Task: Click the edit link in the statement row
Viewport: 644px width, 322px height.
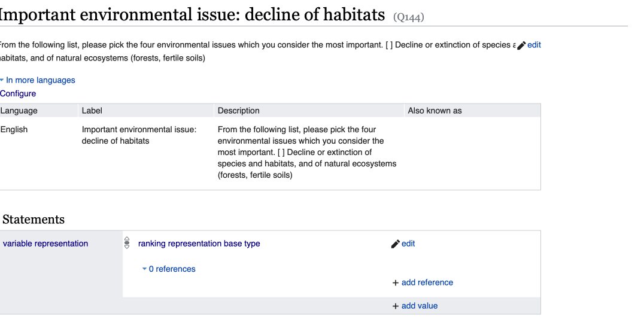Action: [x=408, y=244]
